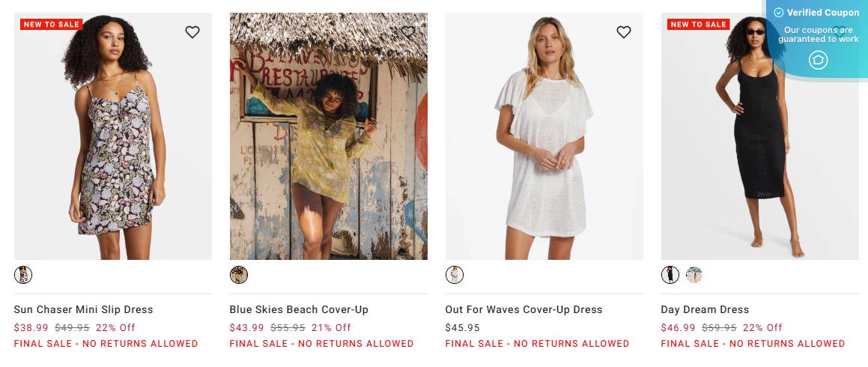
Task: Choose the white swatch for Out For Waves
Action: [x=455, y=275]
